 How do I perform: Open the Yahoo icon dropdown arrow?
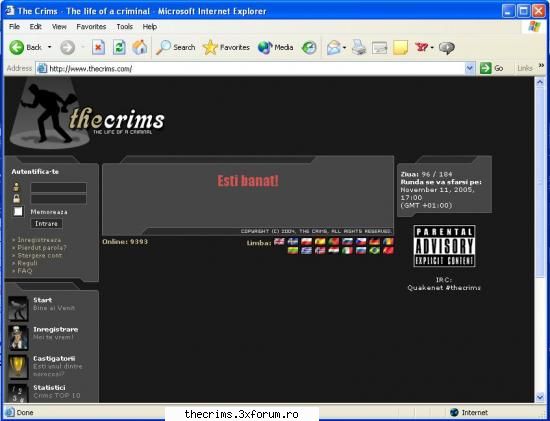(x=432, y=47)
